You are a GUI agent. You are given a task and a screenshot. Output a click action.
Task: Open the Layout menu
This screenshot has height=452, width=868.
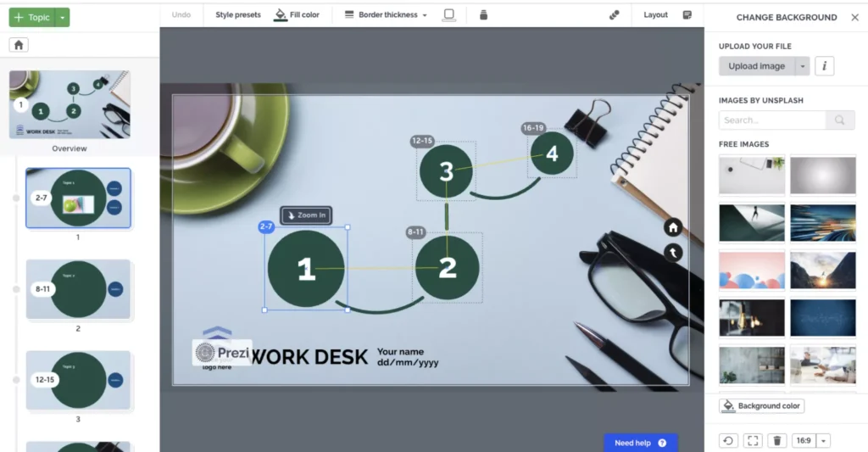point(655,15)
